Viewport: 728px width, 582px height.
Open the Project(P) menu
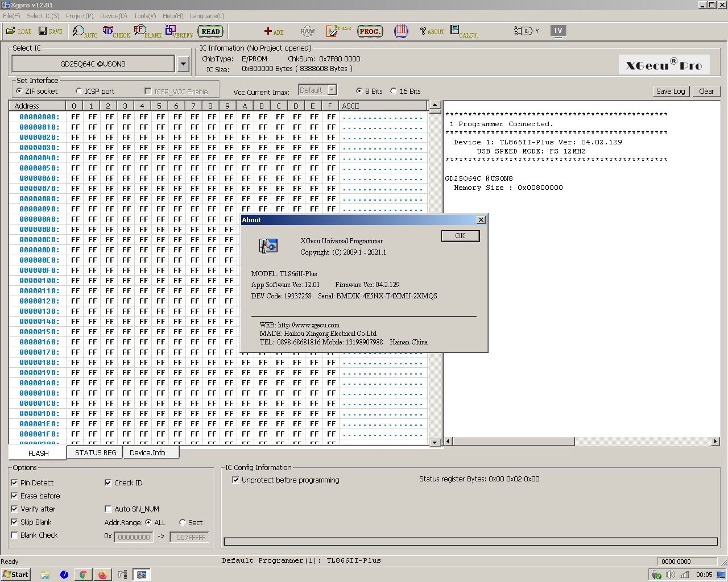click(x=80, y=16)
